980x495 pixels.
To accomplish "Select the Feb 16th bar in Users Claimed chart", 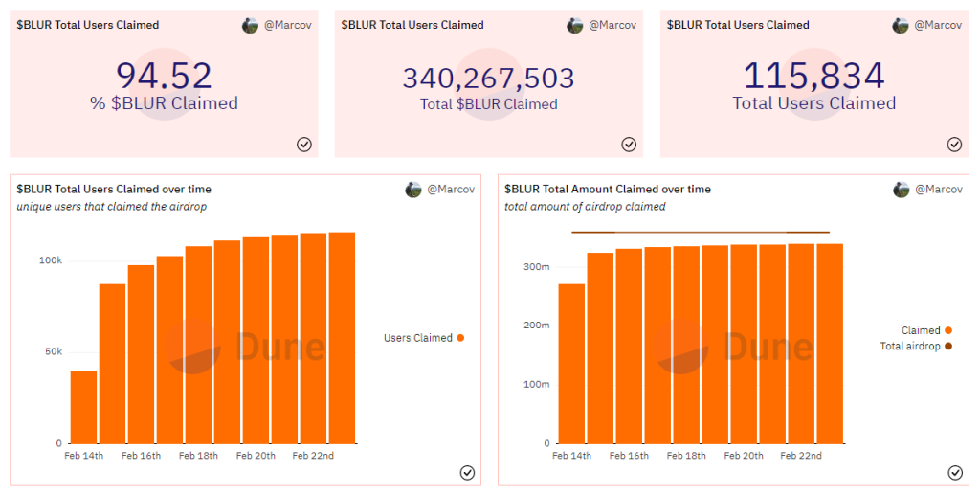I will 142,354.
